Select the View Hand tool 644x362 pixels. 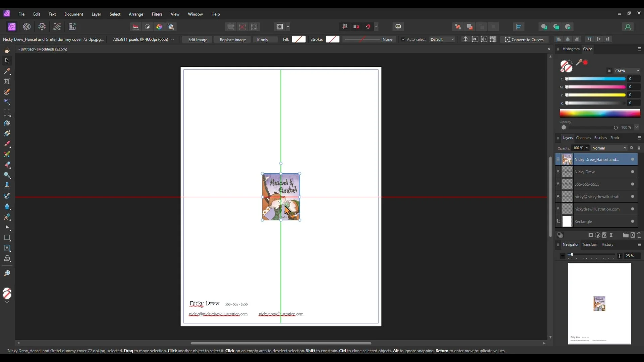point(7,50)
